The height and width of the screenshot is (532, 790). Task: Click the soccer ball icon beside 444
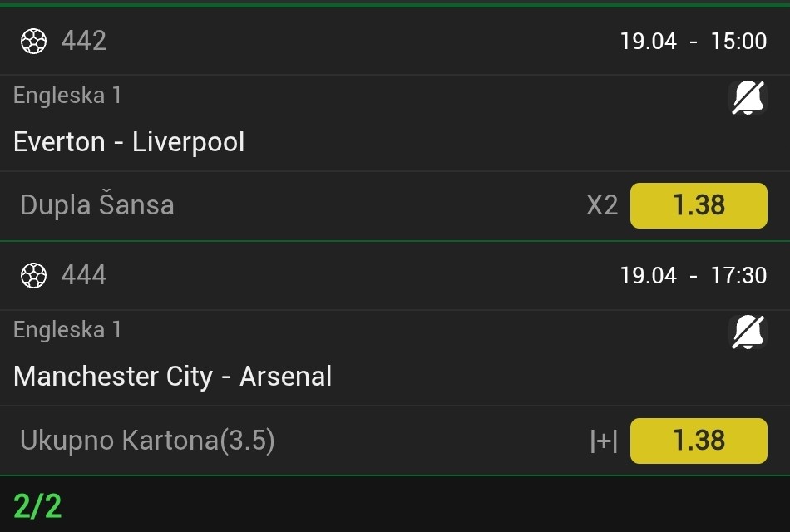34,275
